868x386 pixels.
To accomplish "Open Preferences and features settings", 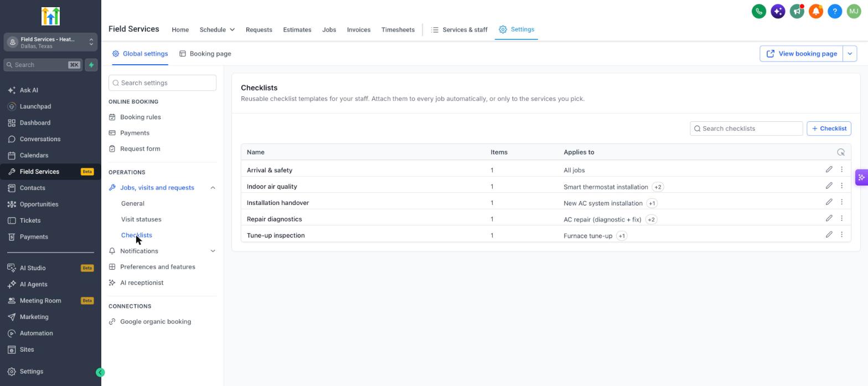I will click(x=158, y=267).
